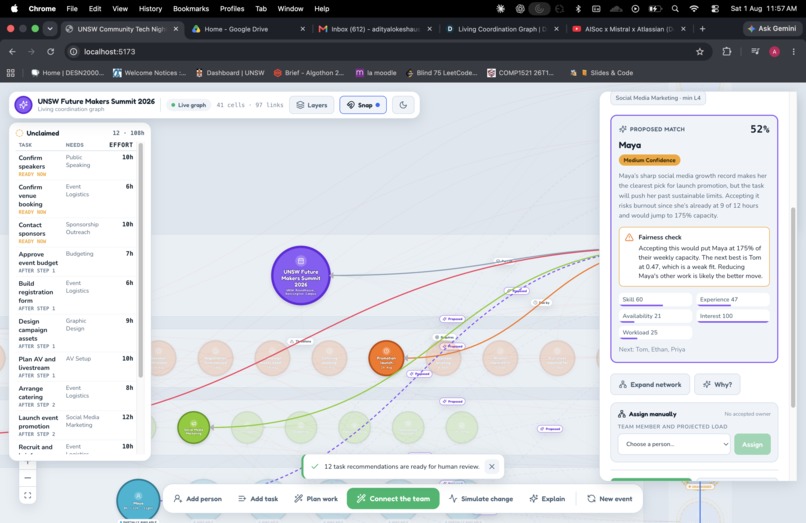Screen dimensions: 806x523
Task: Click the app logo icon beside event title
Action: [23, 105]
